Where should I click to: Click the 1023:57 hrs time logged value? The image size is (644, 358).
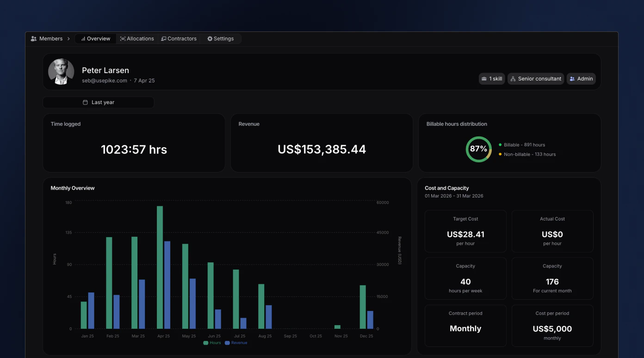pyautogui.click(x=134, y=149)
